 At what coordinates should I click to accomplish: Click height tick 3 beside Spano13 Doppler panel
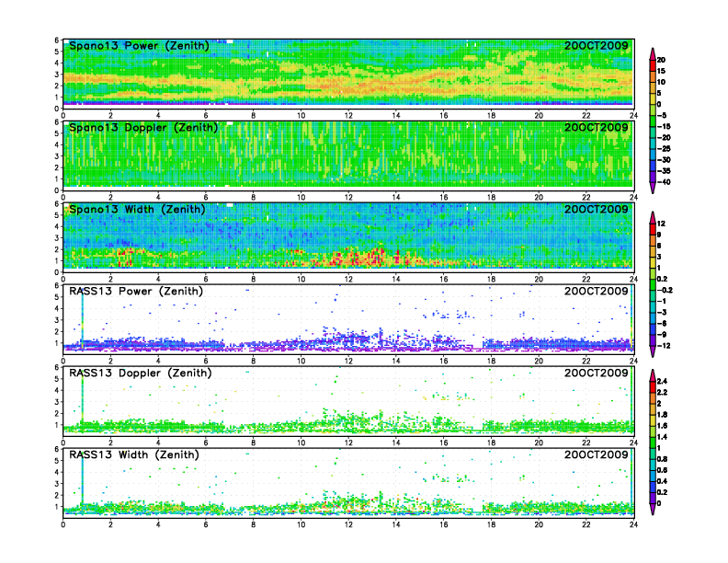(57, 156)
